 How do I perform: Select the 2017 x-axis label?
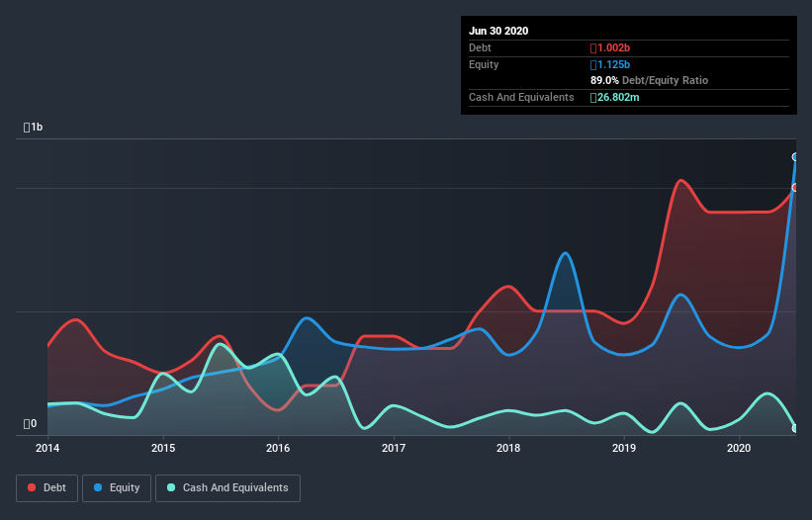point(394,448)
